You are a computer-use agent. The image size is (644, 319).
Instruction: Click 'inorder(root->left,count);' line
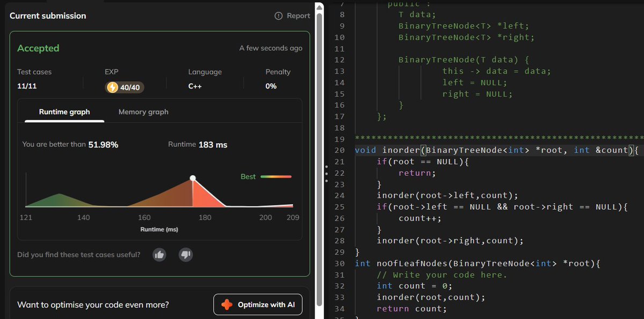point(447,196)
